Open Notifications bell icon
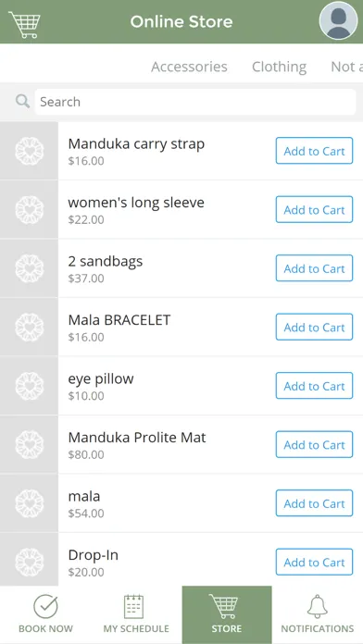The width and height of the screenshot is (363, 644). [318, 607]
